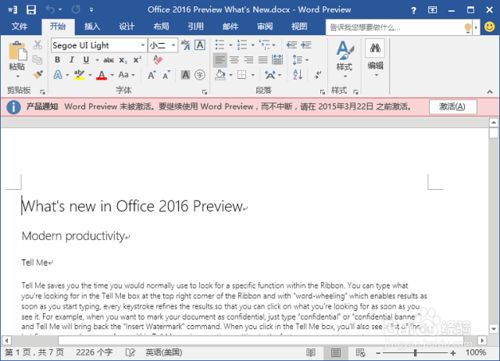
Task: Open the 字体 font dialog launcher
Action: [x=205, y=92]
